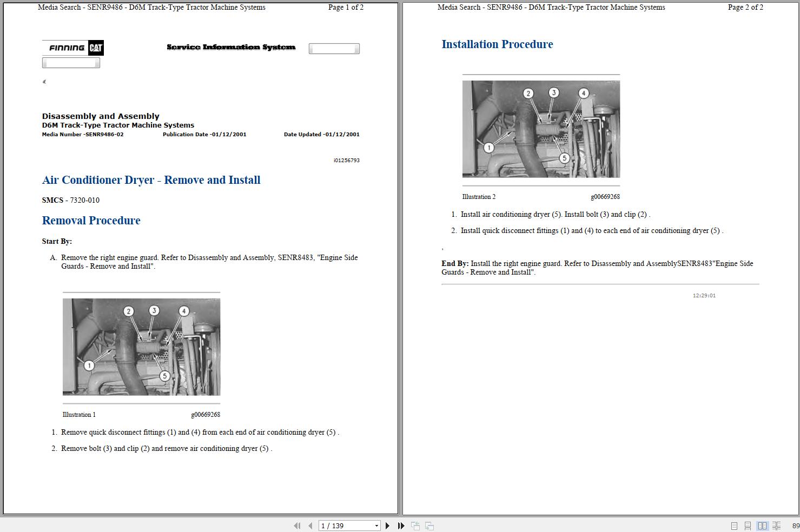
Task: Click the previous view navigation icon
Action: (x=415, y=526)
